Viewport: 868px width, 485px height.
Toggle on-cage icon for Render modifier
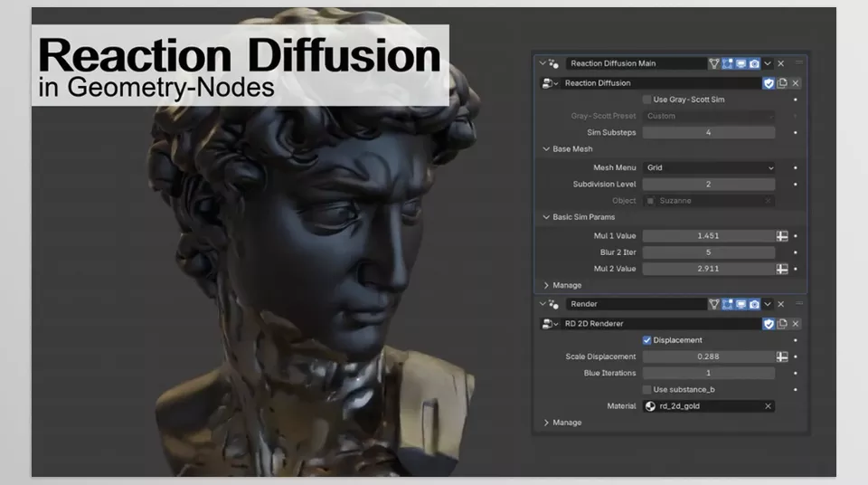[x=714, y=304]
